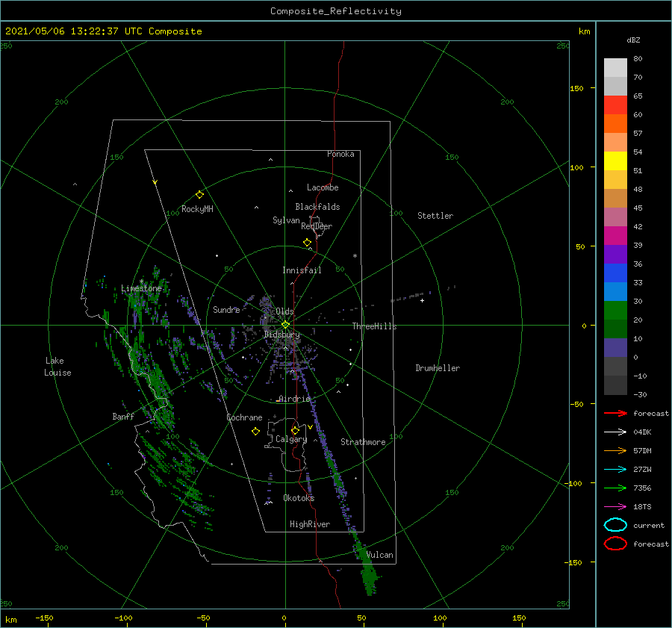The width and height of the screenshot is (672, 628).
Task: Click the Strathmore label
Action: pyautogui.click(x=363, y=442)
